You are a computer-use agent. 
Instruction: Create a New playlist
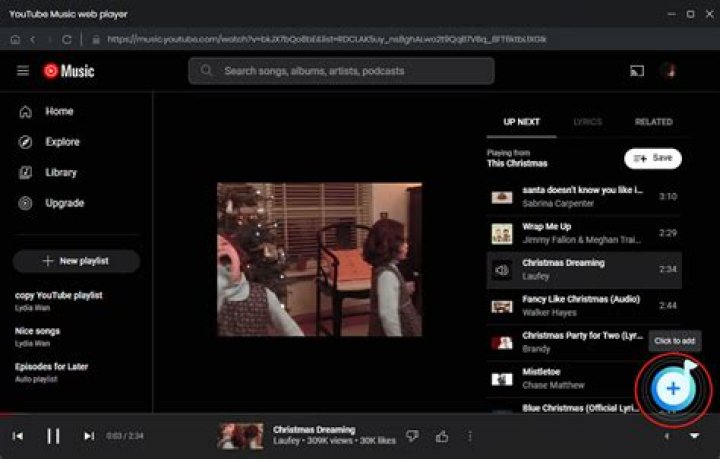77,261
